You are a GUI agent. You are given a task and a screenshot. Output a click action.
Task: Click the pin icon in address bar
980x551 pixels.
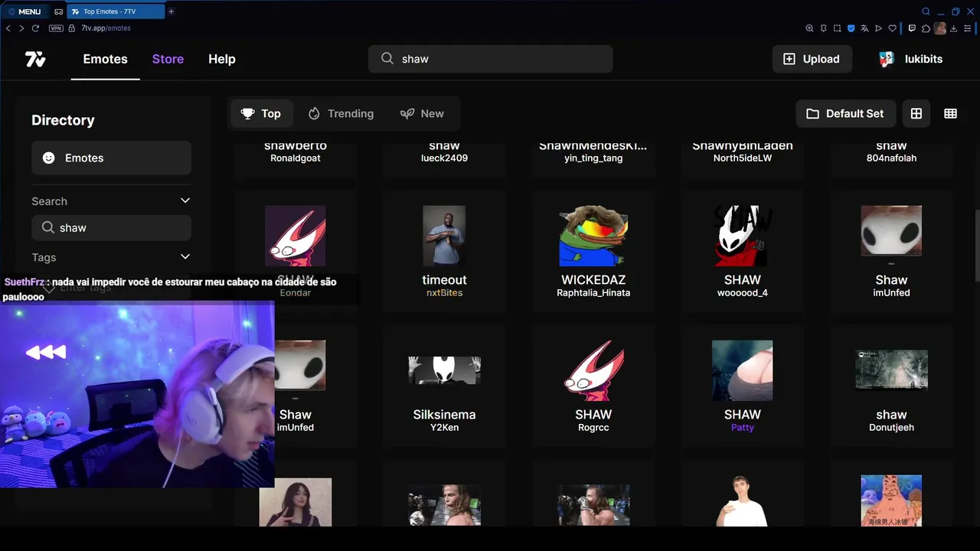coord(823,28)
